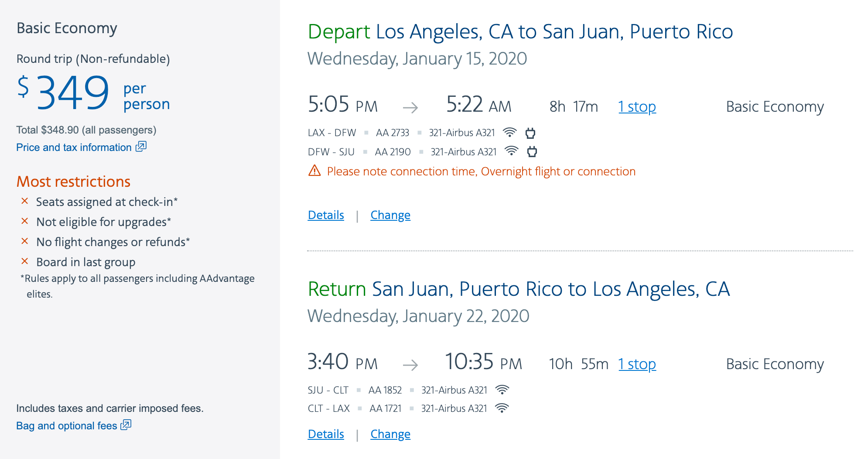The height and width of the screenshot is (459, 868).
Task: Open the 1 stop link for departure
Action: tap(637, 107)
